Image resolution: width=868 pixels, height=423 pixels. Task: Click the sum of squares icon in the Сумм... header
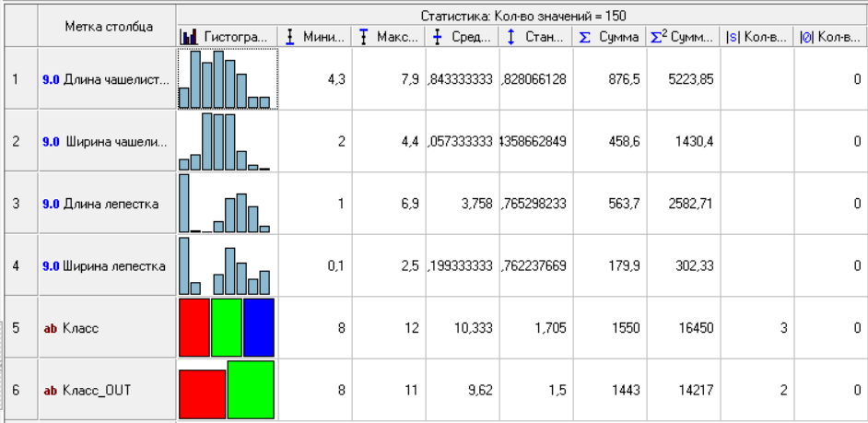pos(660,37)
